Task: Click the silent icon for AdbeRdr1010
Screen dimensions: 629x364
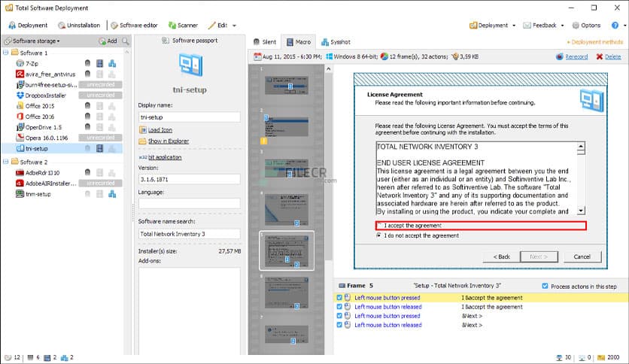Action: tap(87, 173)
